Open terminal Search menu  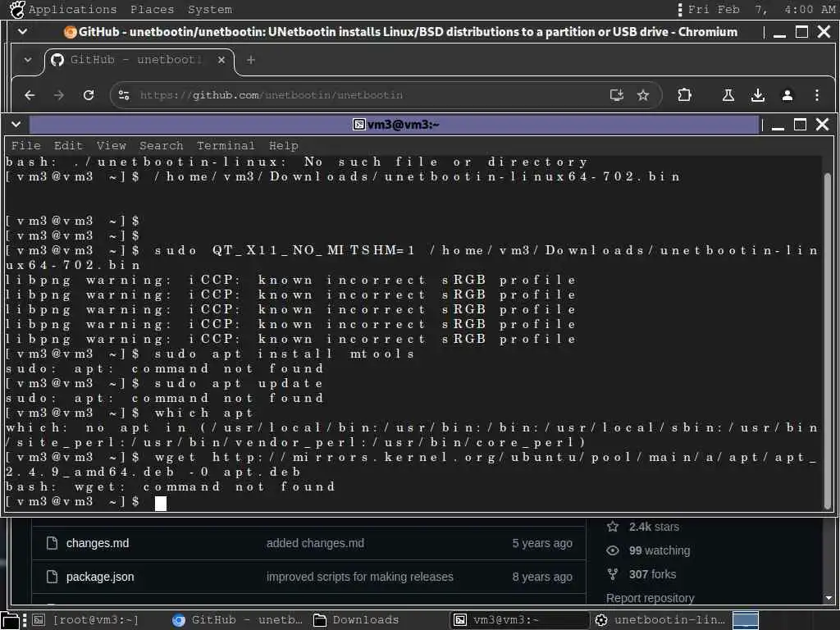pos(162,146)
